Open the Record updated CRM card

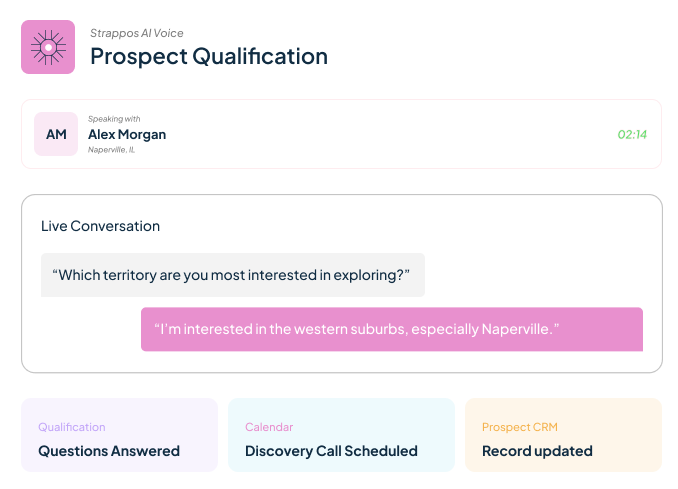click(x=563, y=435)
